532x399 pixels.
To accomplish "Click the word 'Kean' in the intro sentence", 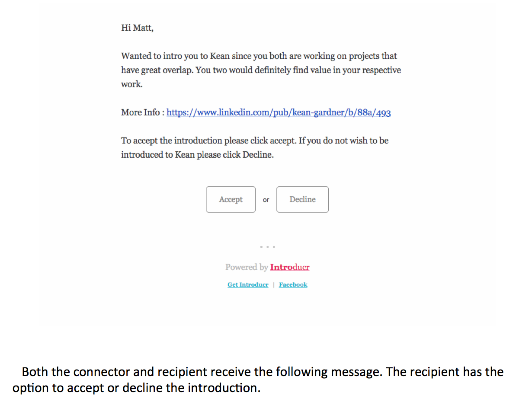I will [219, 56].
